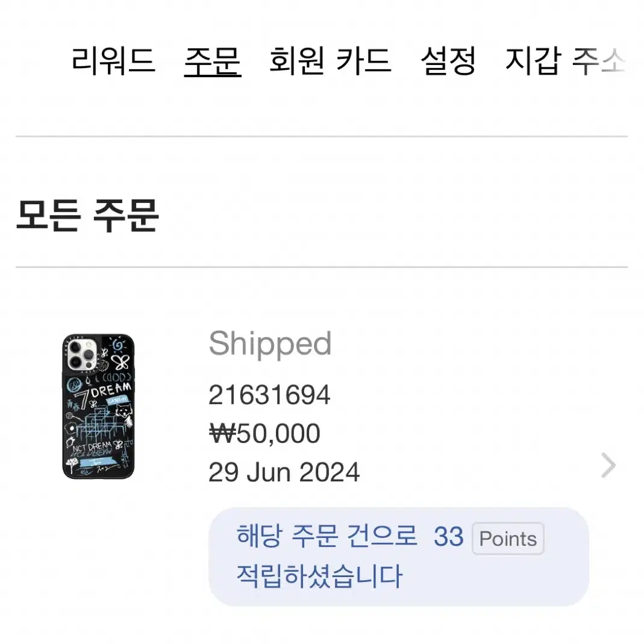
Task: Click the 29 Jun 2024 order date
Action: (284, 472)
